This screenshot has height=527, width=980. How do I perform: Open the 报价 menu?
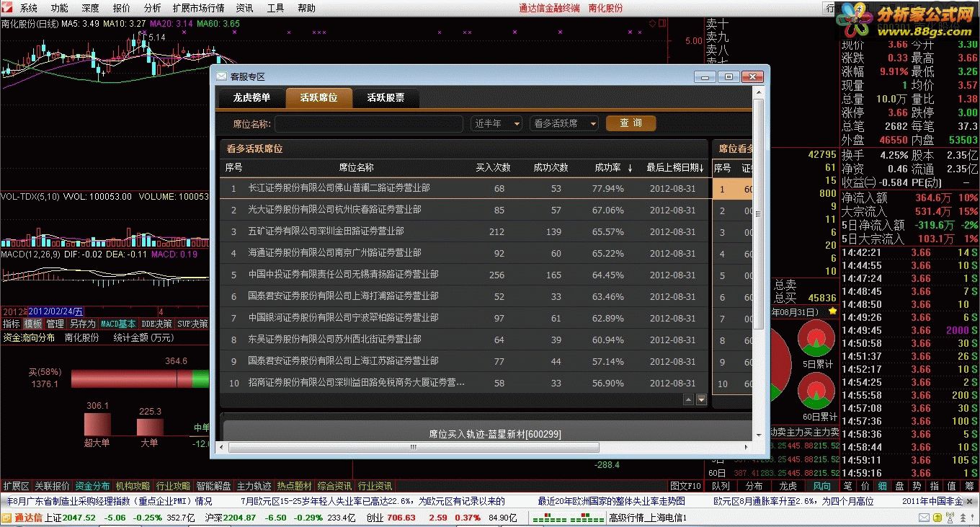[122, 8]
